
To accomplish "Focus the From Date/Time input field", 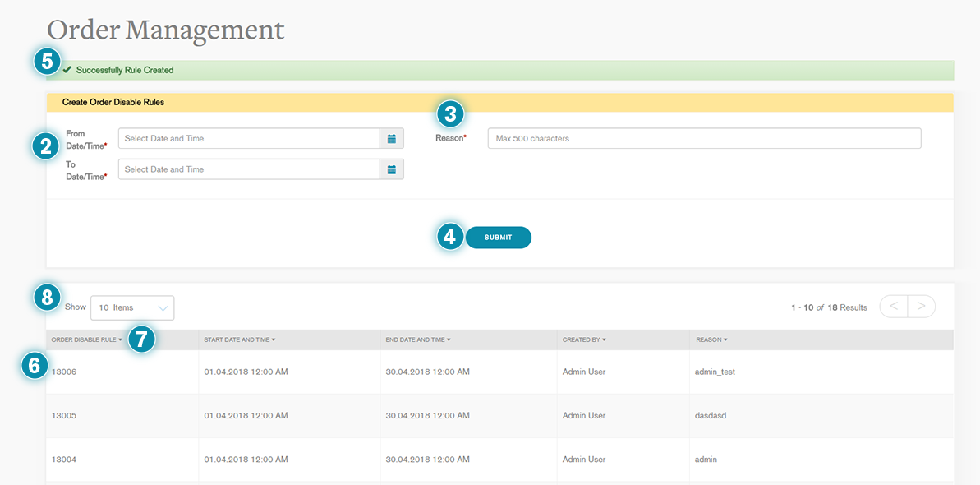I will [249, 139].
